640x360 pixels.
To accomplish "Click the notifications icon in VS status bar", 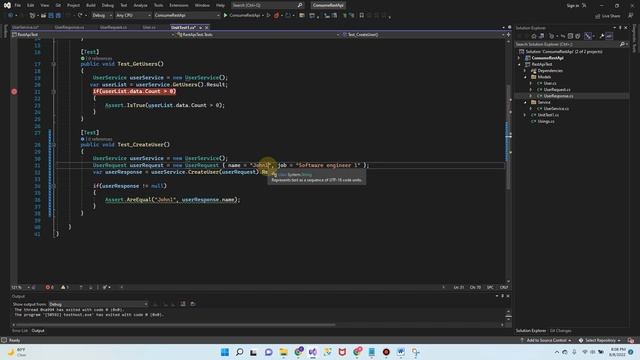I will point(631,340).
